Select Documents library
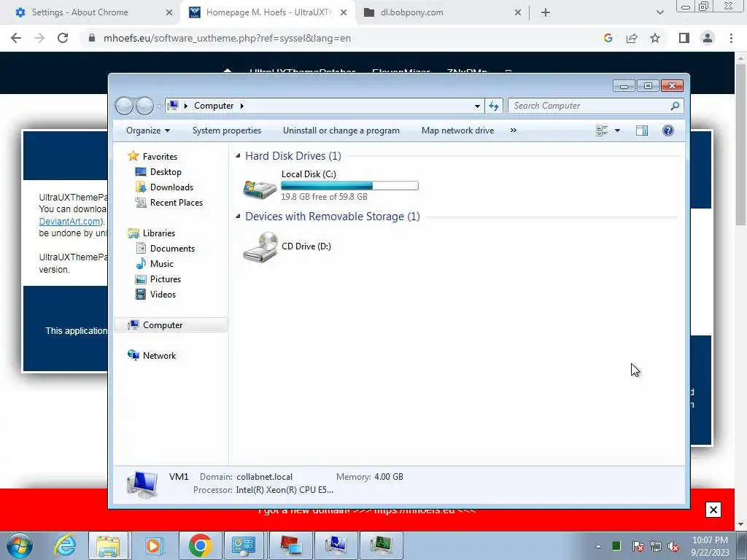Image resolution: width=747 pixels, height=560 pixels. click(x=172, y=248)
